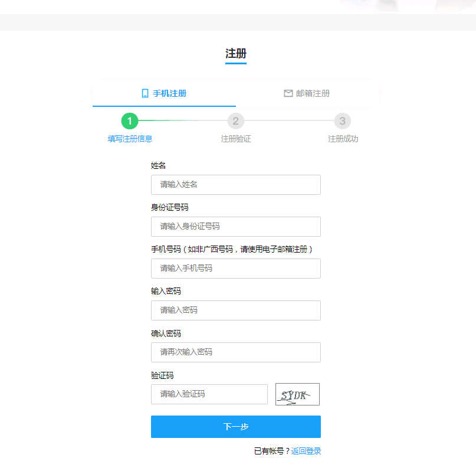The width and height of the screenshot is (476, 471).
Task: Switch to the 手机注册 tab
Action: (164, 93)
